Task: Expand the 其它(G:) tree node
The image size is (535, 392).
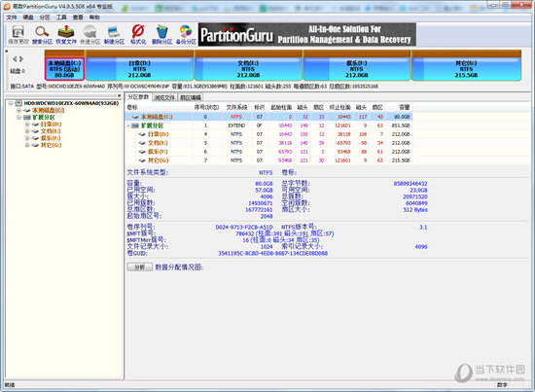Action: point(27,145)
